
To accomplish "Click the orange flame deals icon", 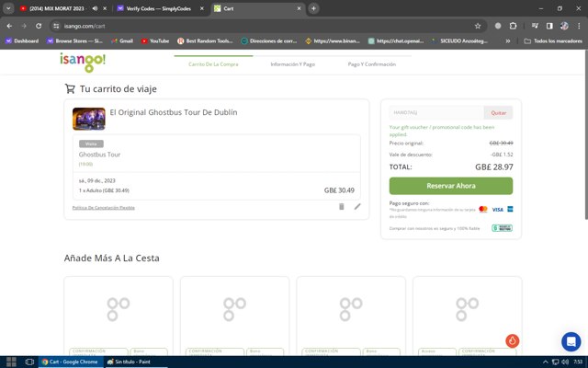I will [513, 341].
